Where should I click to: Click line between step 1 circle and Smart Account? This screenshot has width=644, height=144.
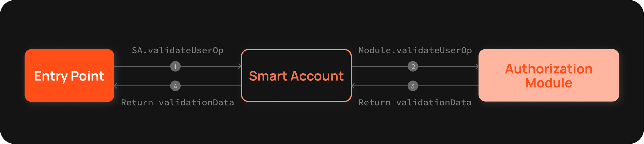[210, 66]
